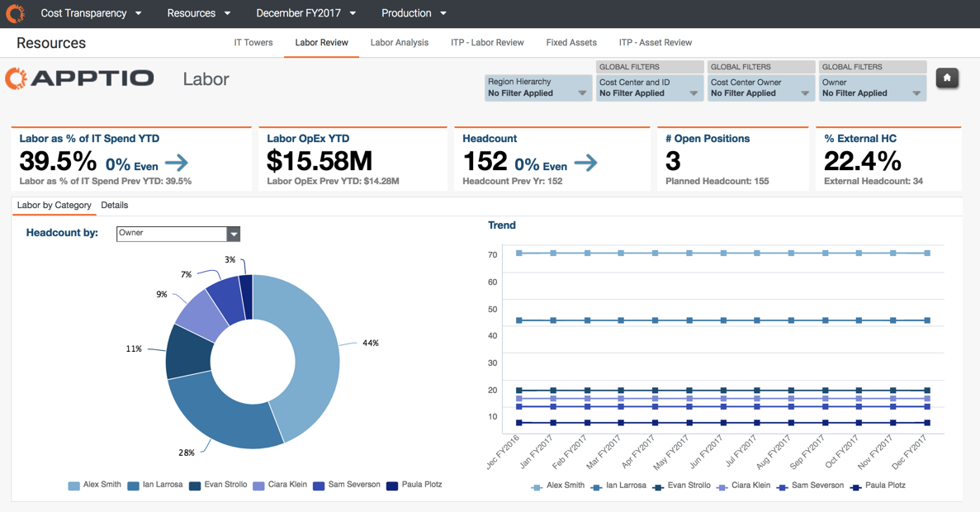Viewport: 980px width, 512px height.
Task: Open the Owner global filter dropdown
Action: click(917, 91)
